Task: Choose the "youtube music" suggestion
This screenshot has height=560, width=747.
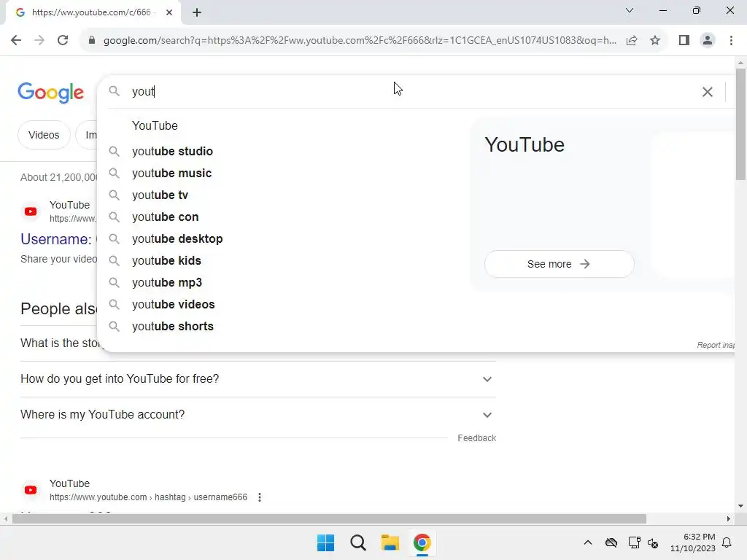Action: coord(171,174)
